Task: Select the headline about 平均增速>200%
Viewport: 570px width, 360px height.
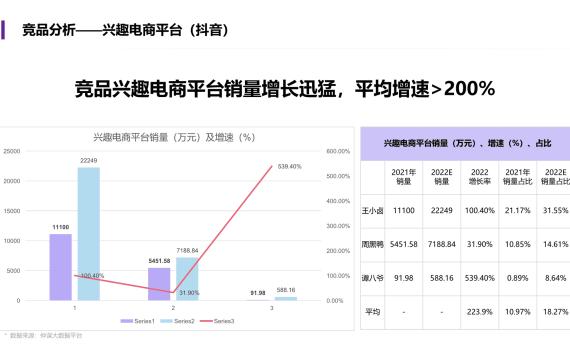Action: pyautogui.click(x=285, y=88)
